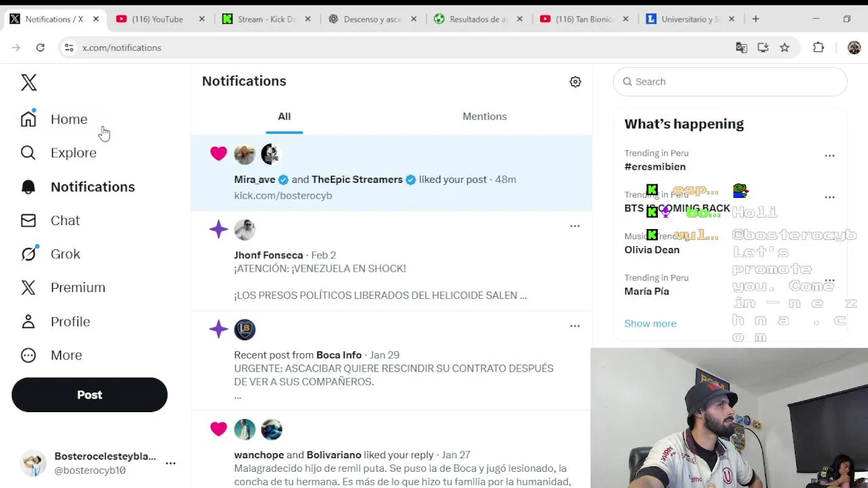868x488 pixels.
Task: Open the kick.com/bosterocyb link
Action: point(283,195)
